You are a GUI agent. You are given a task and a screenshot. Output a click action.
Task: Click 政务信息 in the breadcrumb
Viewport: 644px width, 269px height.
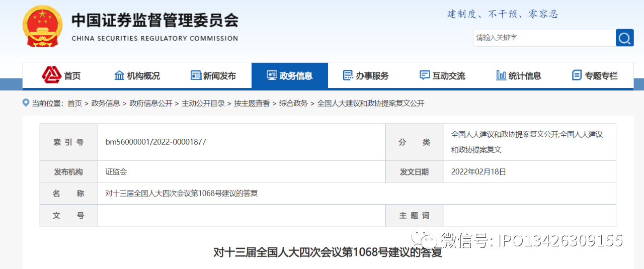(106, 103)
